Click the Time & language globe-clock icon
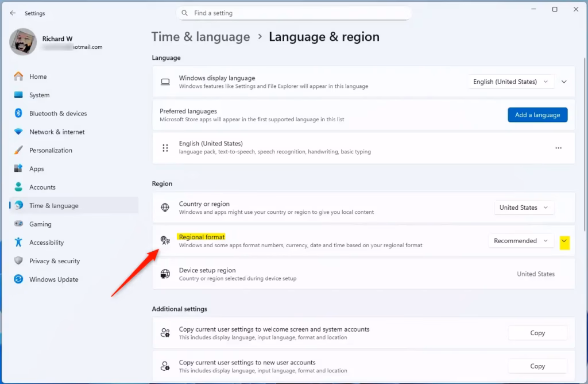 click(18, 205)
